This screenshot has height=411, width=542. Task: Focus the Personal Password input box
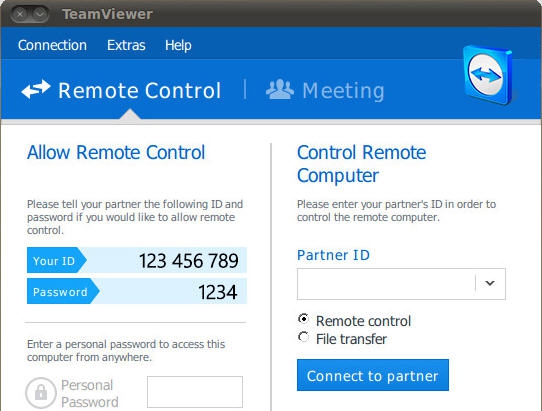coord(195,392)
